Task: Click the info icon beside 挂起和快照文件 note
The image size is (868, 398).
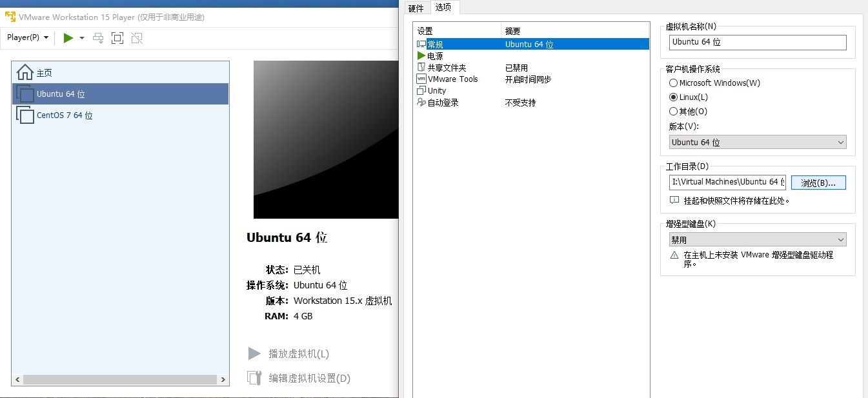Action: click(674, 201)
